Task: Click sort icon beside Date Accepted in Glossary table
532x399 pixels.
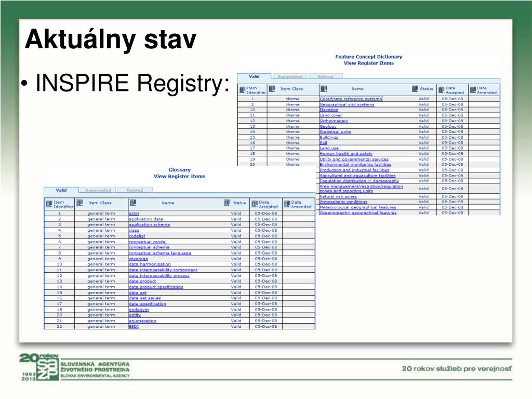Action: (255, 204)
